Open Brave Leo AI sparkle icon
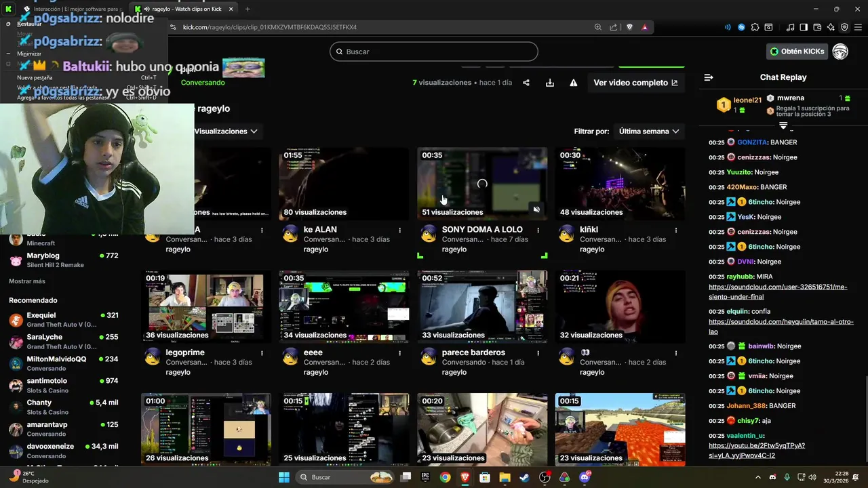868x488 pixels. coord(831,27)
